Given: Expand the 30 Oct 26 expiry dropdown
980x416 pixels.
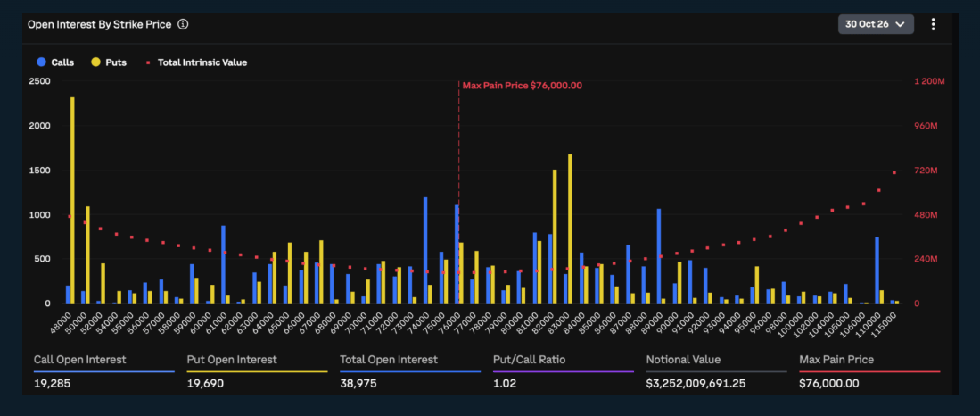Looking at the screenshot, I should 876,24.
